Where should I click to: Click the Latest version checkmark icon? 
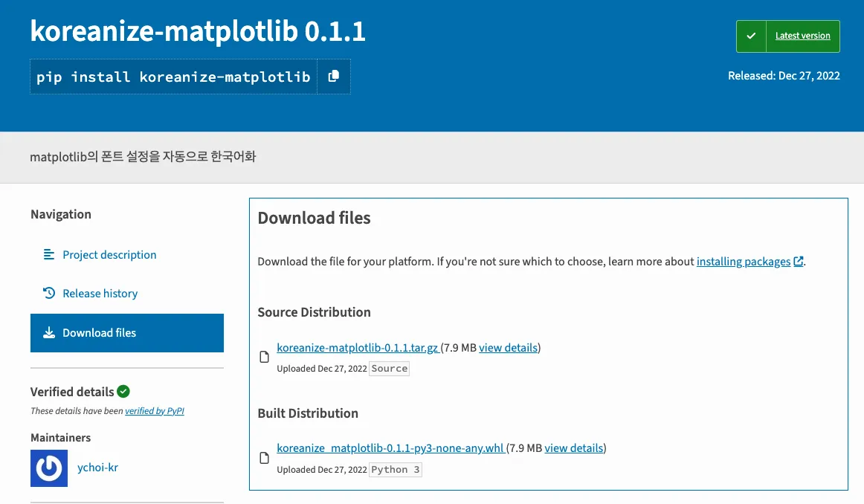(751, 36)
